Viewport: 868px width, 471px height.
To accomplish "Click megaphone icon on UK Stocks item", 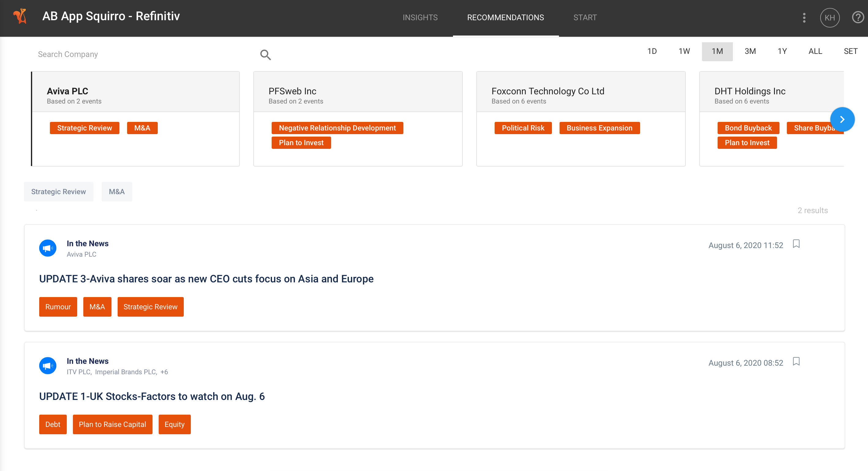I will (47, 366).
